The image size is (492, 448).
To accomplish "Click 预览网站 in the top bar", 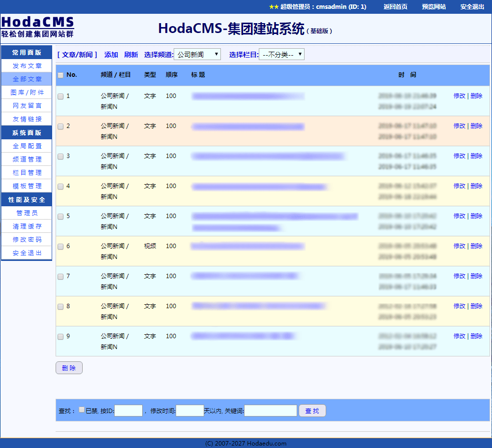I will click(x=433, y=6).
